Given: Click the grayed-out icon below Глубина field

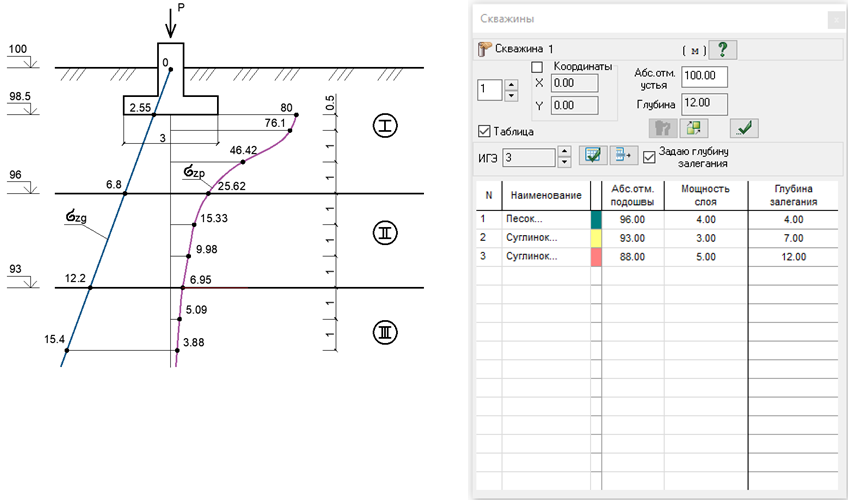Looking at the screenshot, I should tap(663, 129).
